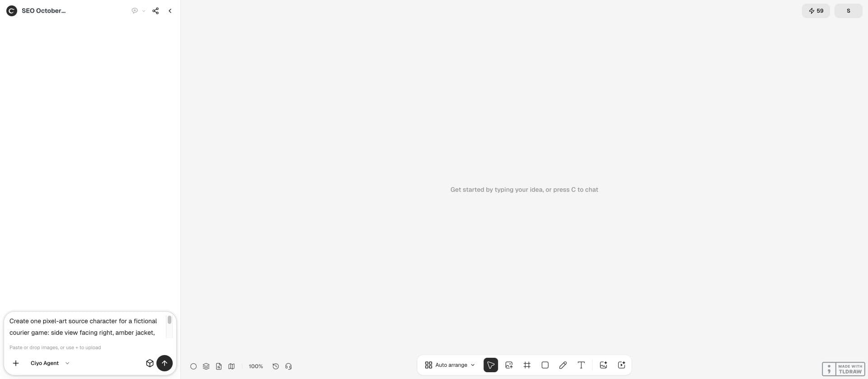
Task: Collapse the chat side panel
Action: tap(170, 11)
